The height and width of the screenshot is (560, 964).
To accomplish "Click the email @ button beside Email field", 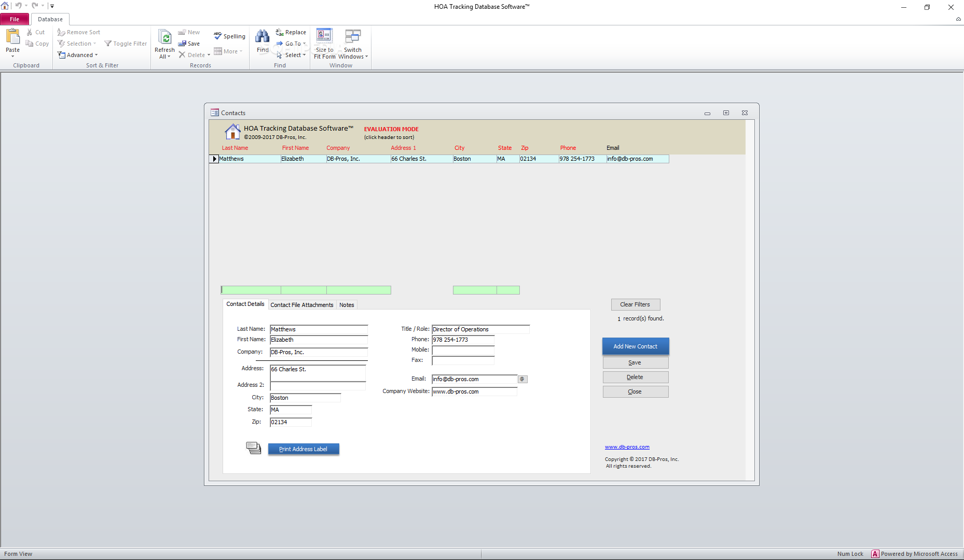I will tap(522, 379).
